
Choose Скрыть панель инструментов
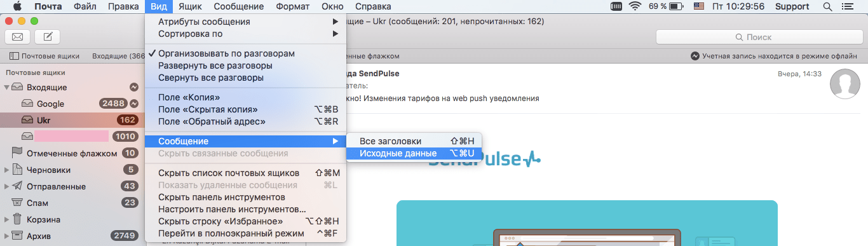coord(247,197)
